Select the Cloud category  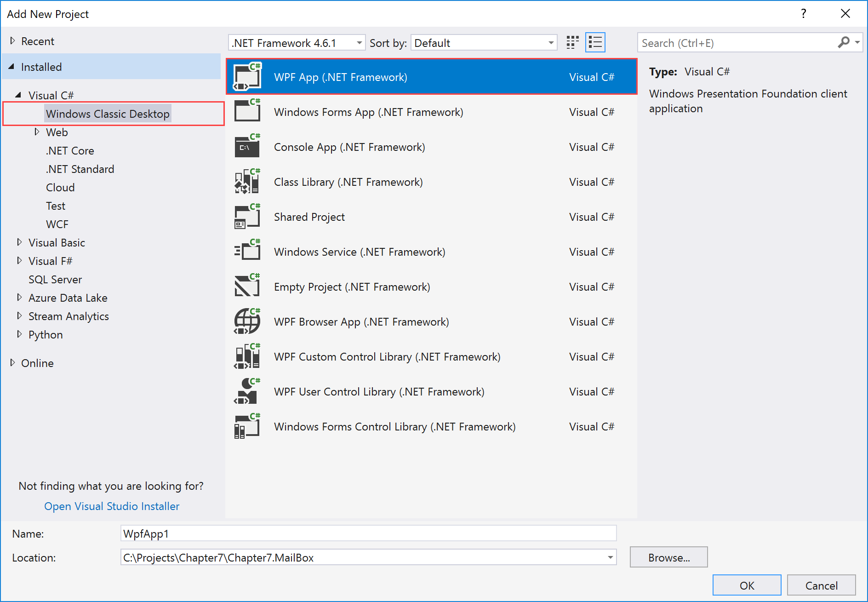(60, 187)
